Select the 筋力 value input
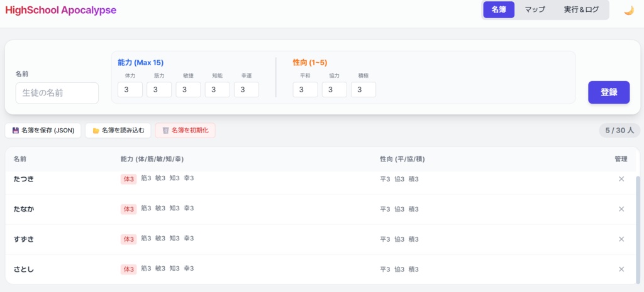The width and height of the screenshot is (644, 292). 159,90
